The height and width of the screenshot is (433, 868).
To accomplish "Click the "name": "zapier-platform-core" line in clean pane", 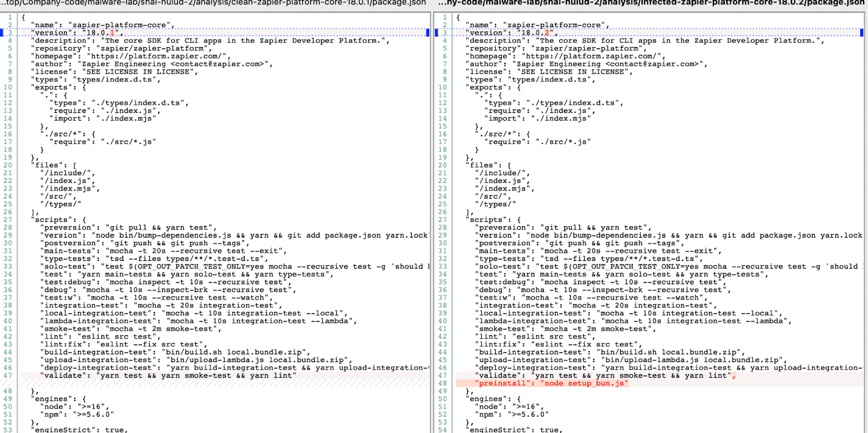I will (x=103, y=25).
